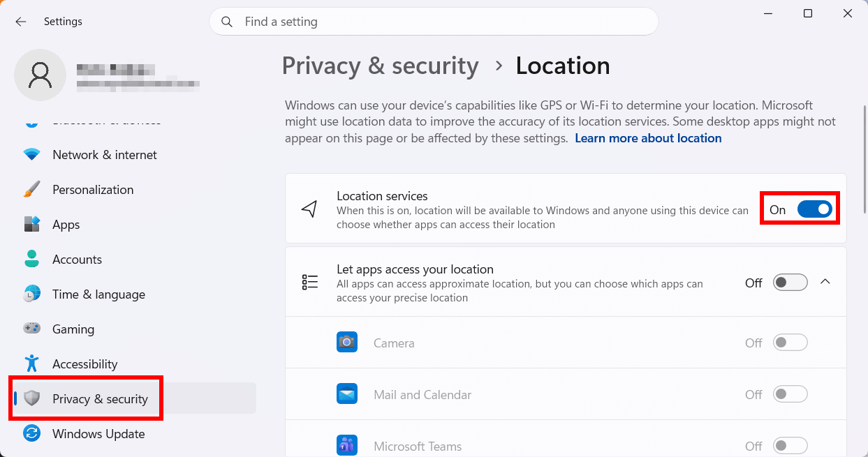The image size is (868, 457).
Task: Click the Mail and Calendar app icon
Action: point(347,394)
